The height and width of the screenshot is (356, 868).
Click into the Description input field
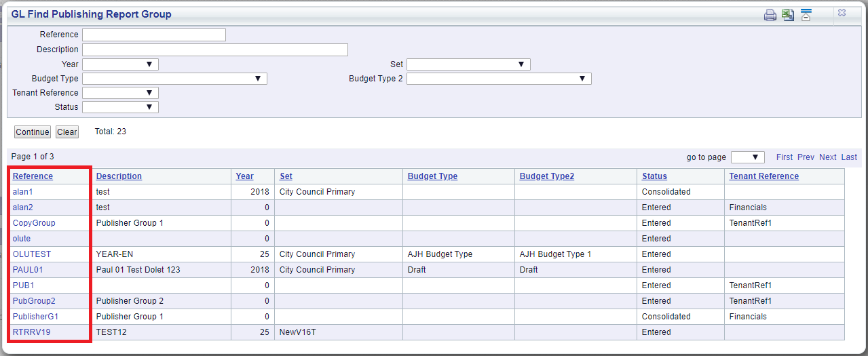pos(215,50)
